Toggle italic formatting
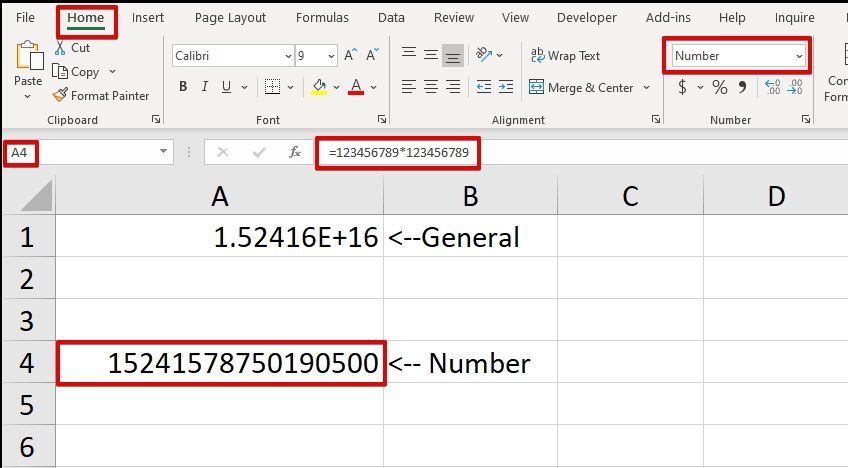 click(x=204, y=87)
